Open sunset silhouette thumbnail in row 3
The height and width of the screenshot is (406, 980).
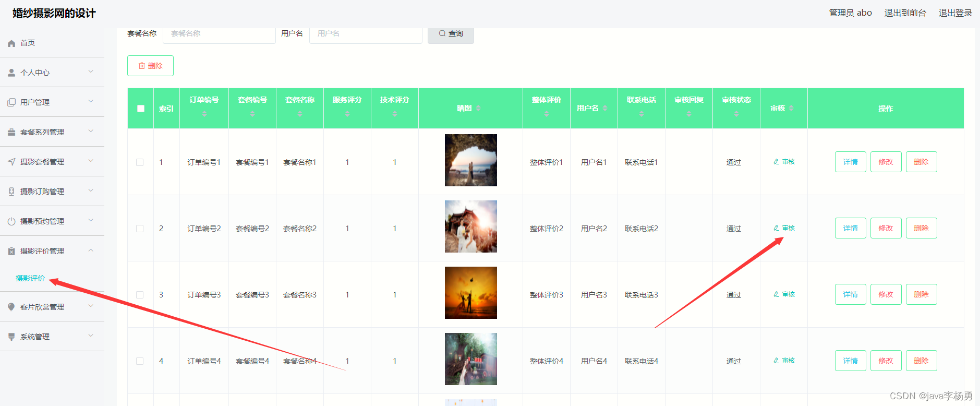pyautogui.click(x=471, y=293)
